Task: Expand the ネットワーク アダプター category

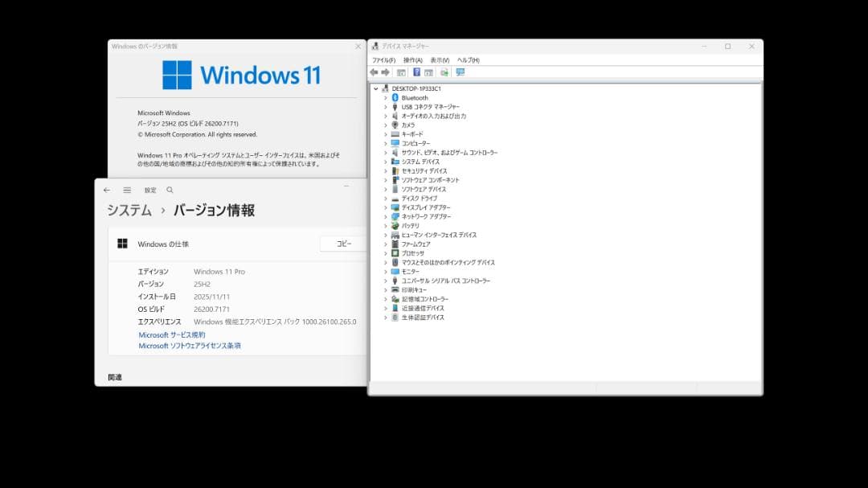Action: 387,216
